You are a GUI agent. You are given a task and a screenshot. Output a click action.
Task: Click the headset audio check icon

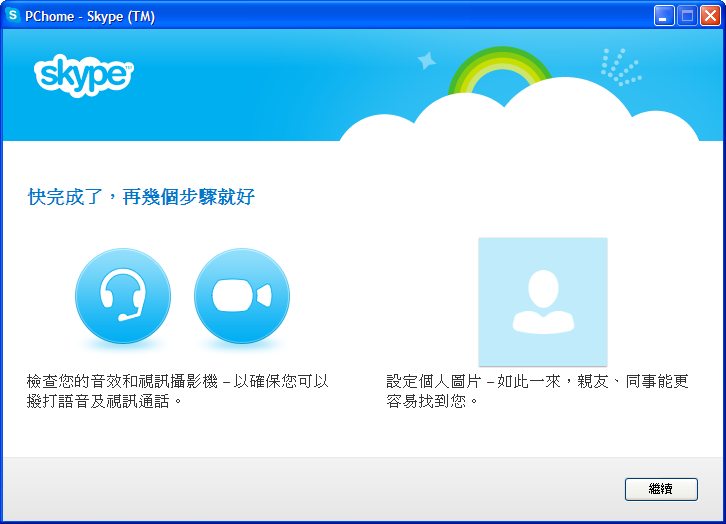pyautogui.click(x=123, y=296)
